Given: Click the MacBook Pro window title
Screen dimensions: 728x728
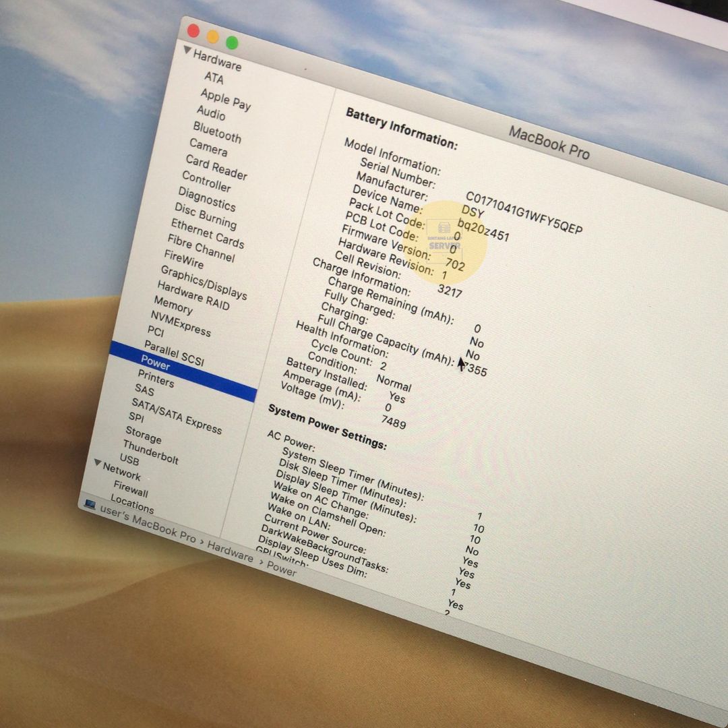Looking at the screenshot, I should [x=549, y=143].
